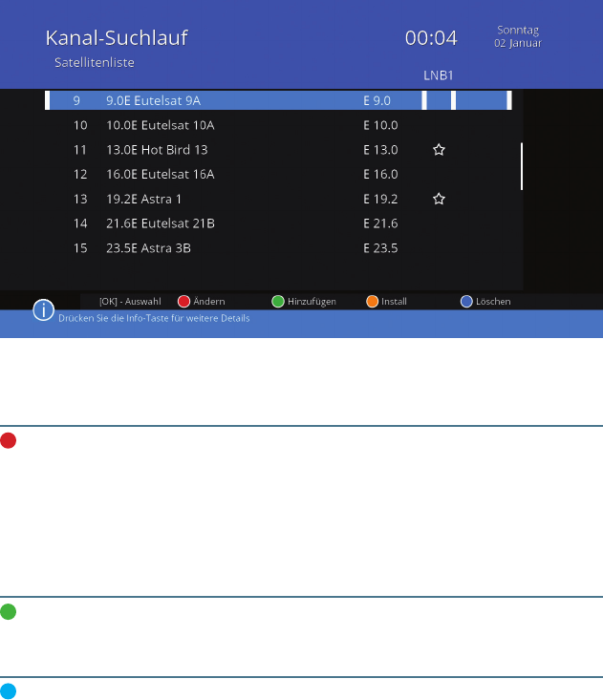Viewport: 603px width, 700px height.
Task: Click the E 21.6 position value
Action: click(380, 223)
